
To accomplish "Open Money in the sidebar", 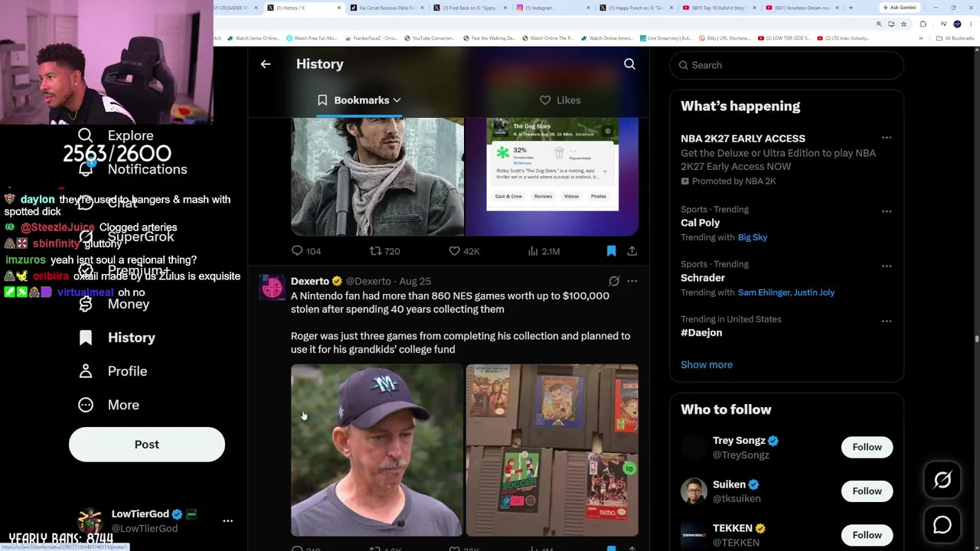I will pos(114,304).
